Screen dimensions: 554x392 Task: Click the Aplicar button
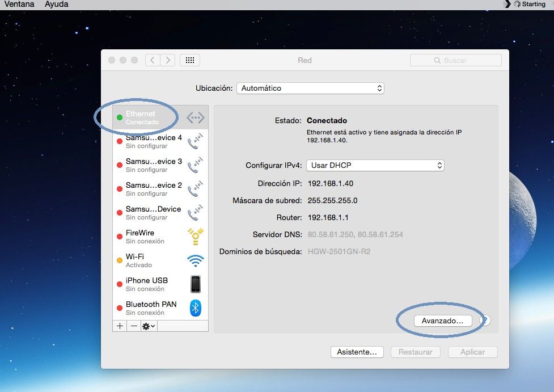click(x=473, y=352)
